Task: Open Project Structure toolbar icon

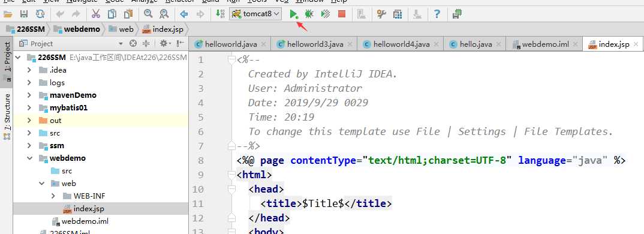Action: point(397,14)
